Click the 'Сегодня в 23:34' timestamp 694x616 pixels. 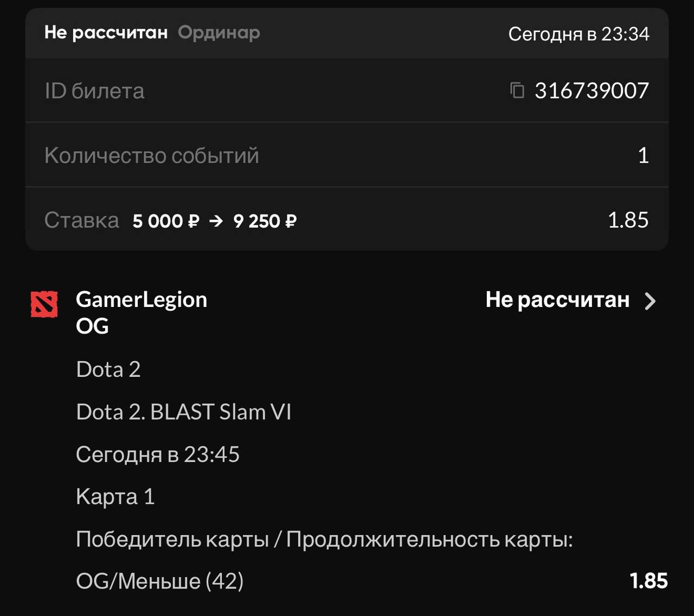coord(579,34)
